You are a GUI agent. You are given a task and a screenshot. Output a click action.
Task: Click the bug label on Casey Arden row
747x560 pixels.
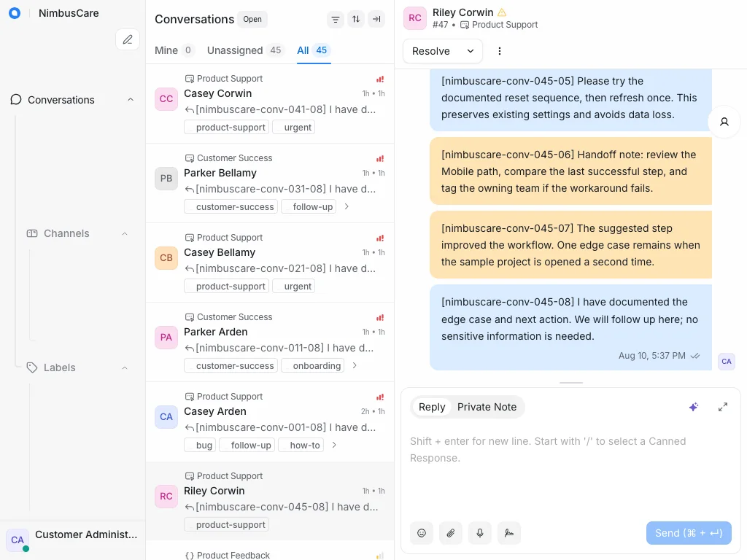pyautogui.click(x=200, y=446)
